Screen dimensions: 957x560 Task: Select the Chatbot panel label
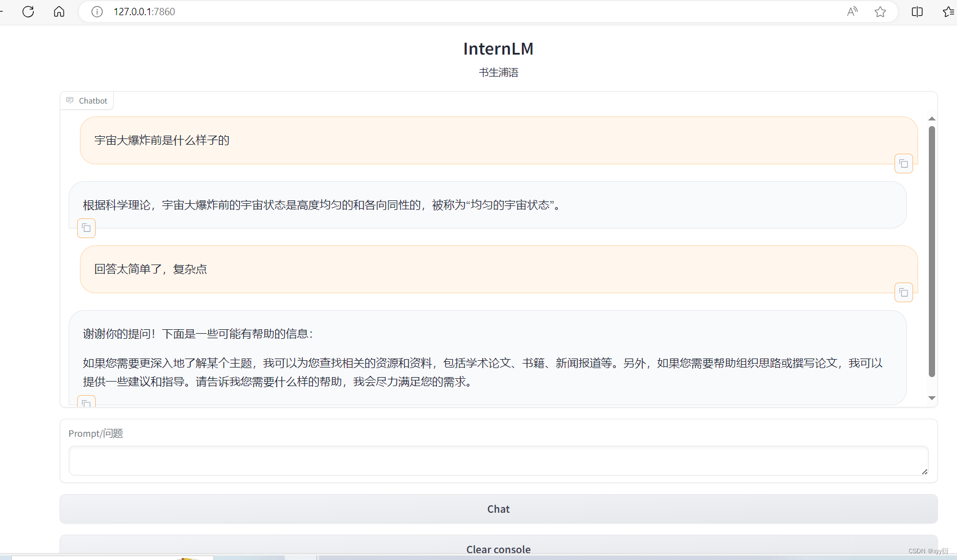(x=92, y=100)
